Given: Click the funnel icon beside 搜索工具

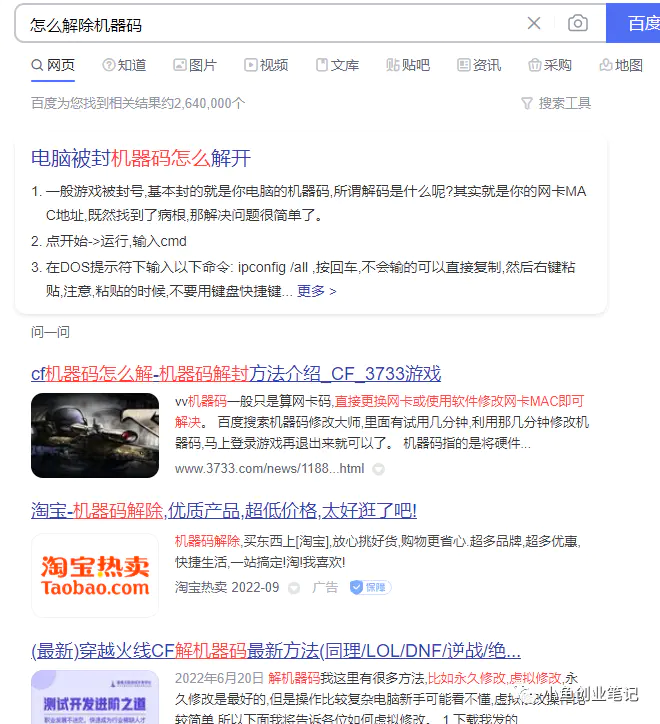Looking at the screenshot, I should pos(527,103).
